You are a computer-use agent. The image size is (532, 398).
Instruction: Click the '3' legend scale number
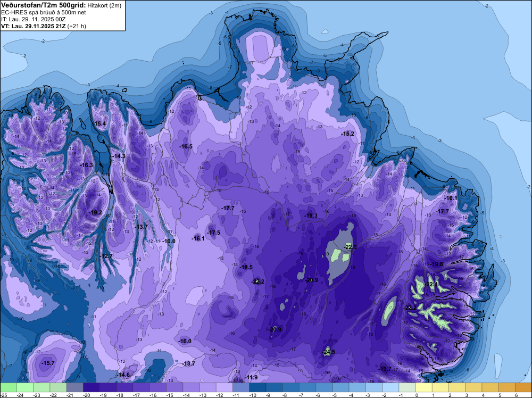467,395
